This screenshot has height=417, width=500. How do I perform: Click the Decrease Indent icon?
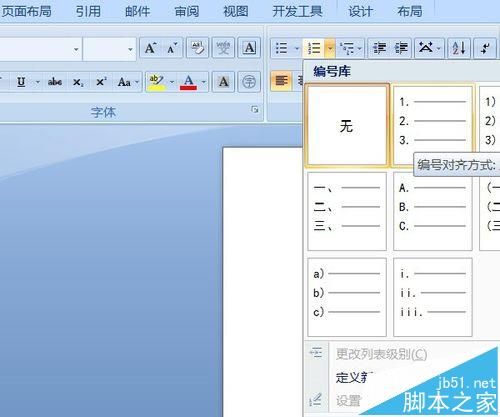click(379, 49)
